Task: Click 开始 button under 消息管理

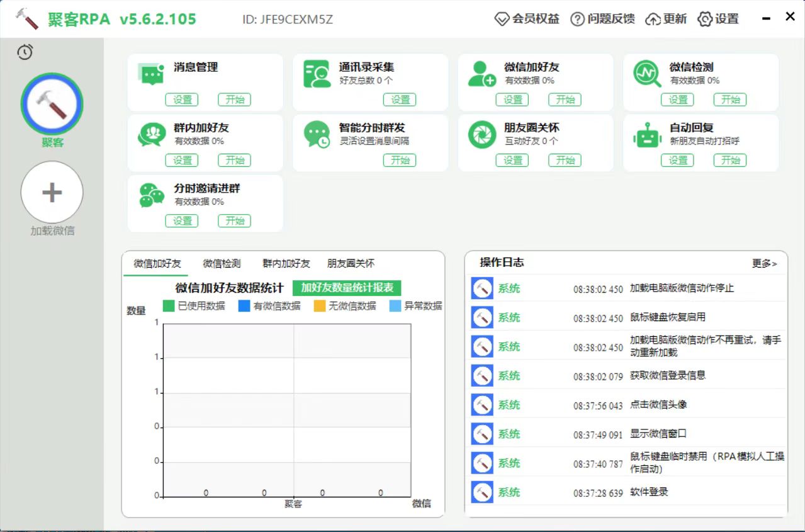Action: [x=234, y=99]
